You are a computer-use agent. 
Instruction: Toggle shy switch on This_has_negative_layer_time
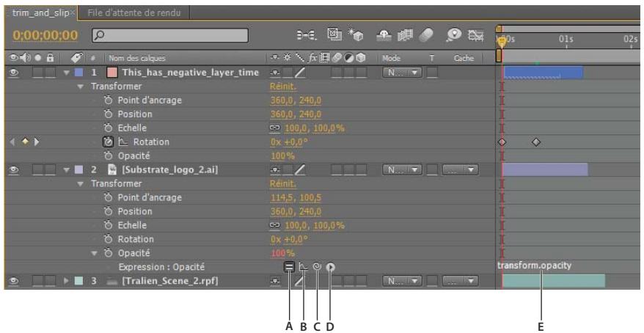pos(275,73)
